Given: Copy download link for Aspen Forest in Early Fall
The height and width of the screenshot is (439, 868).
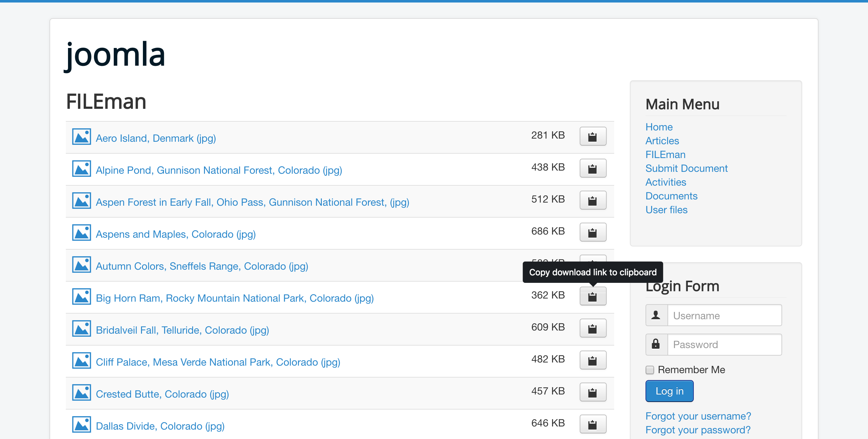Looking at the screenshot, I should pyautogui.click(x=593, y=200).
